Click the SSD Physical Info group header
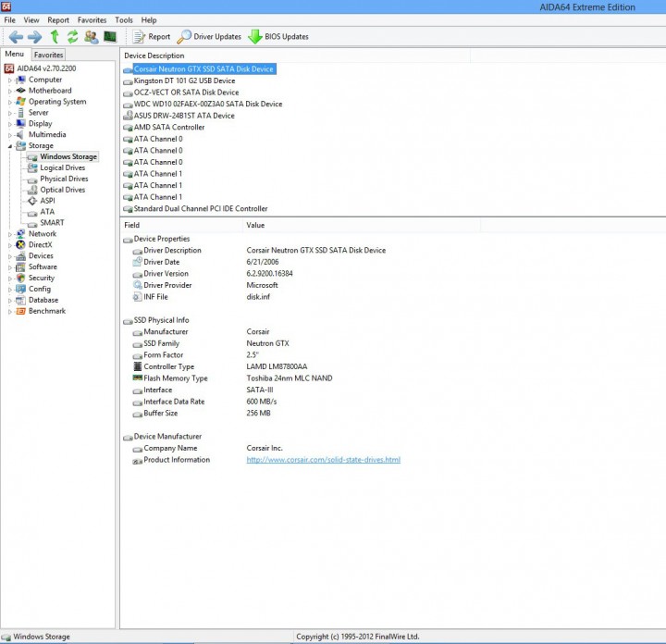The height and width of the screenshot is (644, 666). pyautogui.click(x=161, y=320)
